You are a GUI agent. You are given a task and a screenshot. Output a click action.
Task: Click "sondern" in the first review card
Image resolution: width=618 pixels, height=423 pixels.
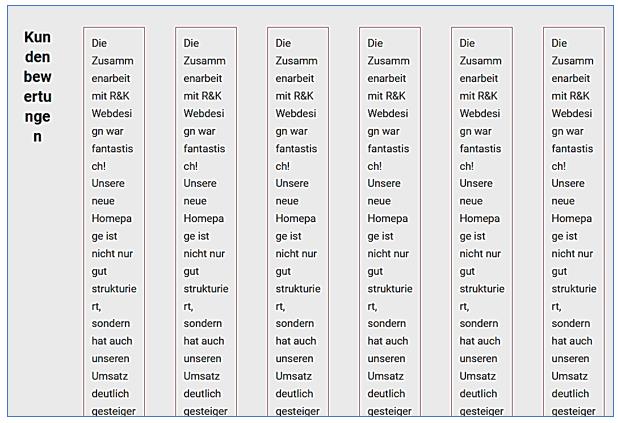[x=112, y=324]
